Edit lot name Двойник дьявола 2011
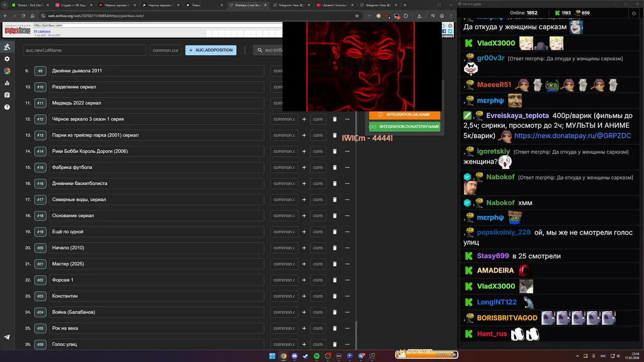Viewport: 644px width, 362px height. 156,71
